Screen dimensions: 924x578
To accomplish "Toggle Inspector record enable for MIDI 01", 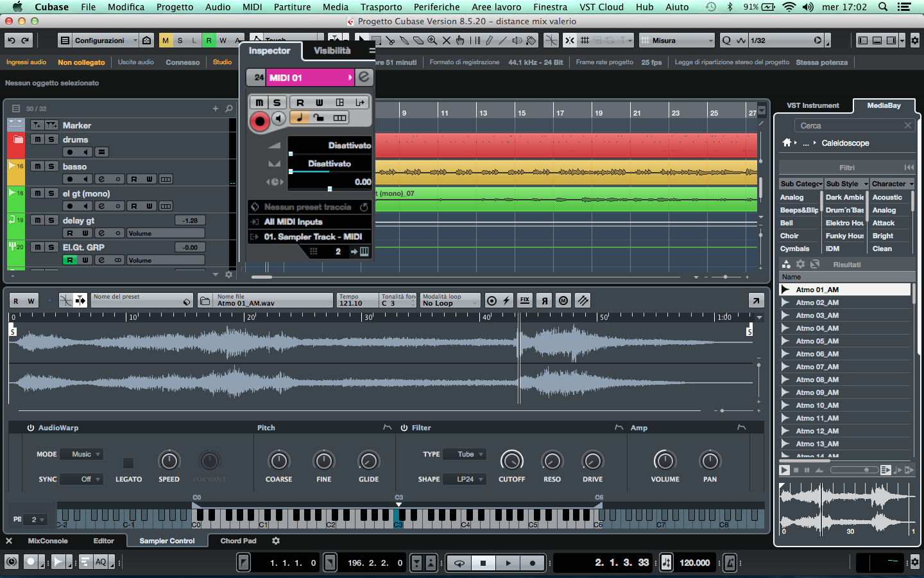I will coord(259,121).
